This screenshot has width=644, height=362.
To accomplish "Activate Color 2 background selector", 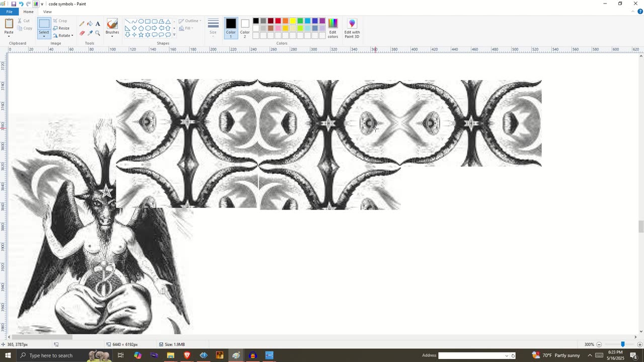I will [x=245, y=28].
